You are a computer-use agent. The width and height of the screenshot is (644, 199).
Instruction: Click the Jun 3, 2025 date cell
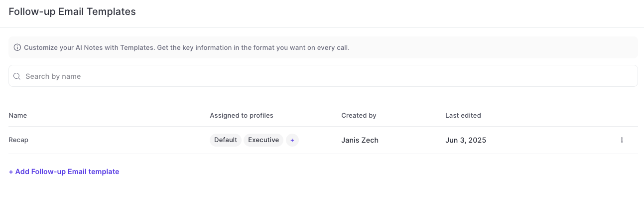click(x=466, y=140)
